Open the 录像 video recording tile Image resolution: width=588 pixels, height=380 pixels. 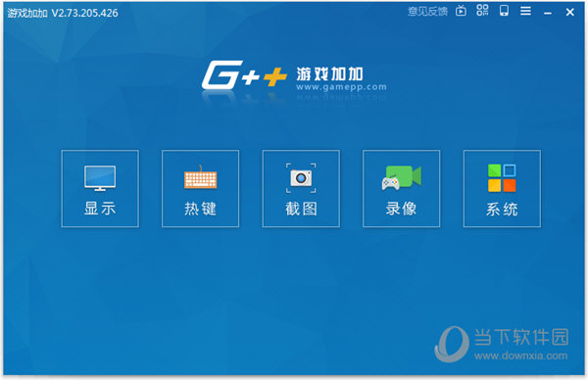(401, 188)
